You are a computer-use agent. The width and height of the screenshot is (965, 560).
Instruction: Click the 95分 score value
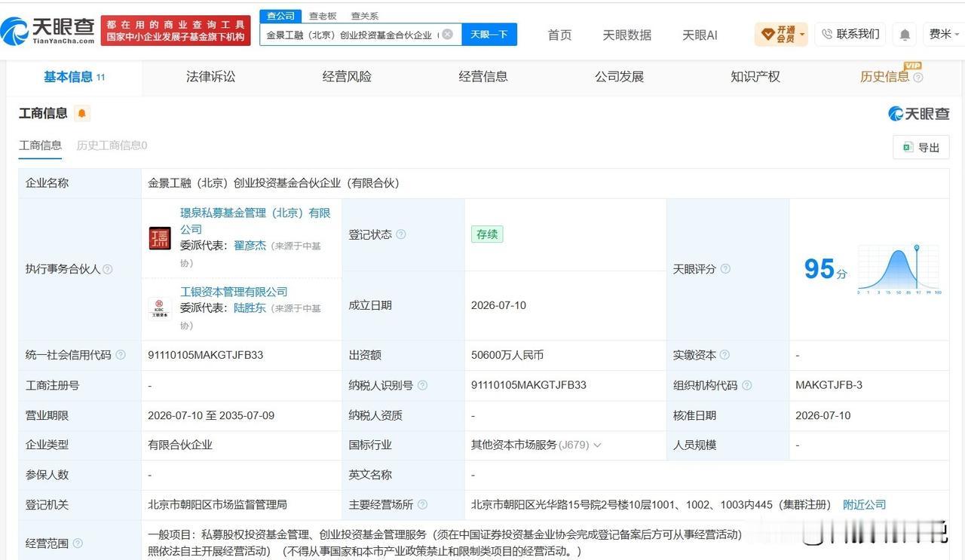tap(826, 269)
